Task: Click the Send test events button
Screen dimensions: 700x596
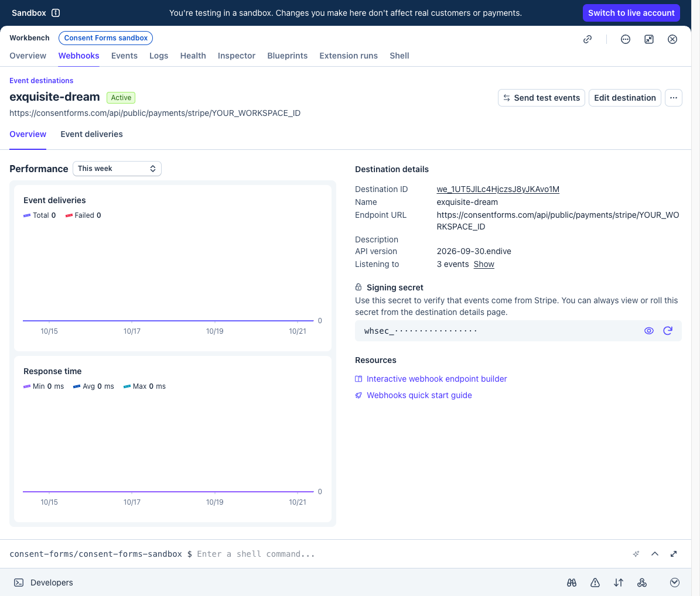Action: point(541,98)
